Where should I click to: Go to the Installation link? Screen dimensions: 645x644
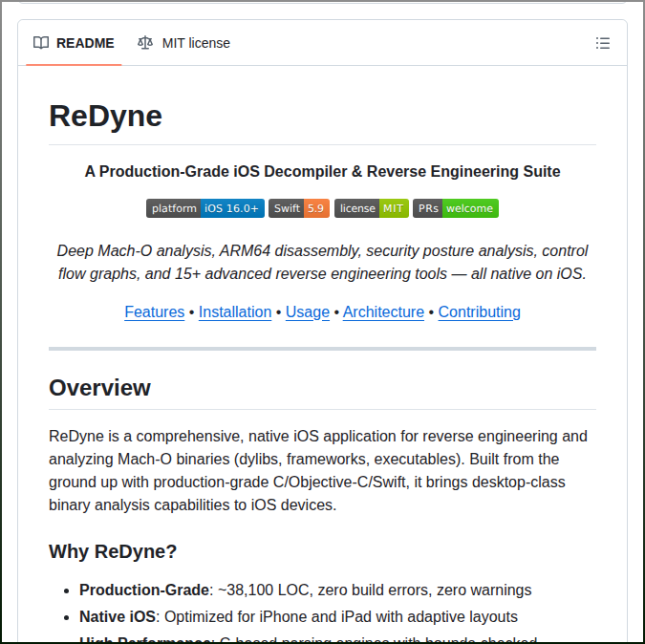[235, 312]
